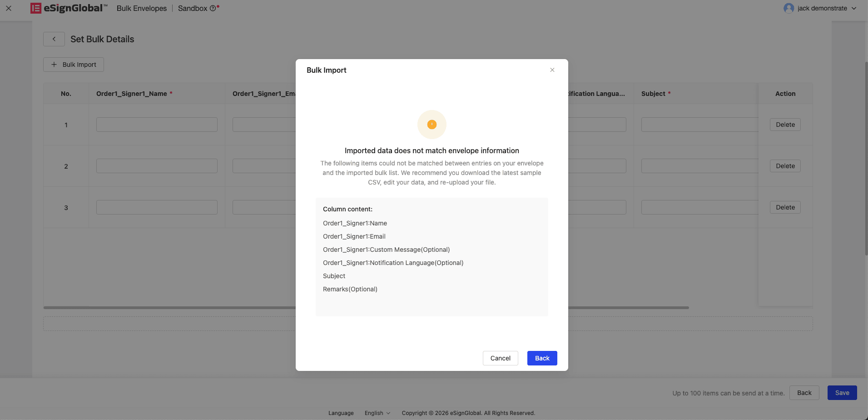This screenshot has height=420, width=868.
Task: Click the Subject input field in row 2
Action: (x=699, y=166)
